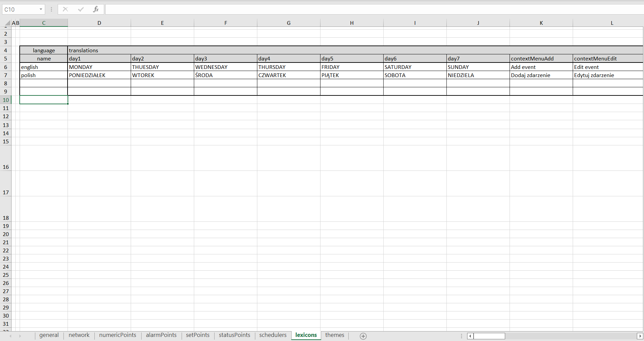The image size is (644, 341).
Task: Click horizontal scrollbar right arrow
Action: point(640,336)
